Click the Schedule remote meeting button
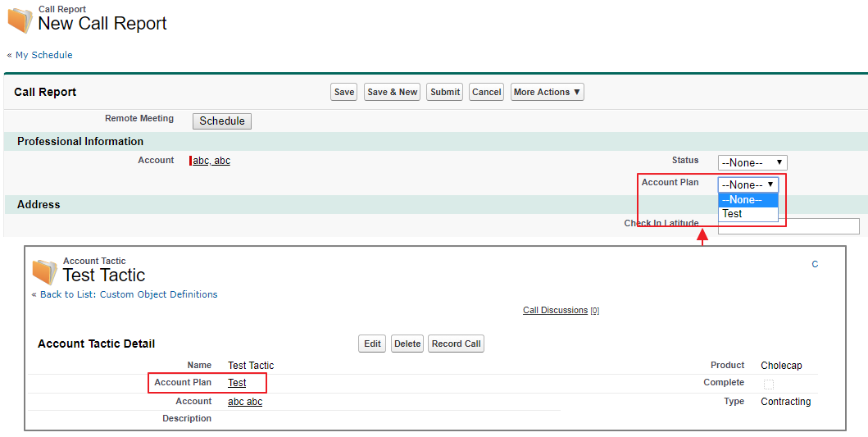The image size is (868, 437). pos(222,121)
